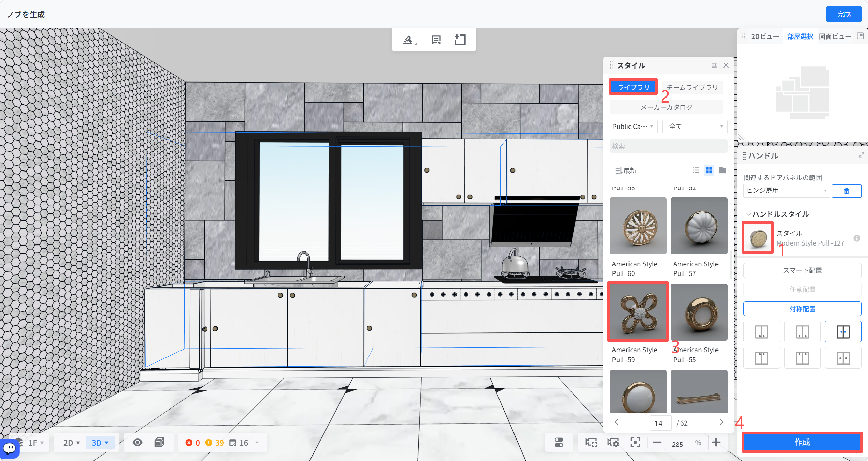Choose 対称配置 placement

802,309
